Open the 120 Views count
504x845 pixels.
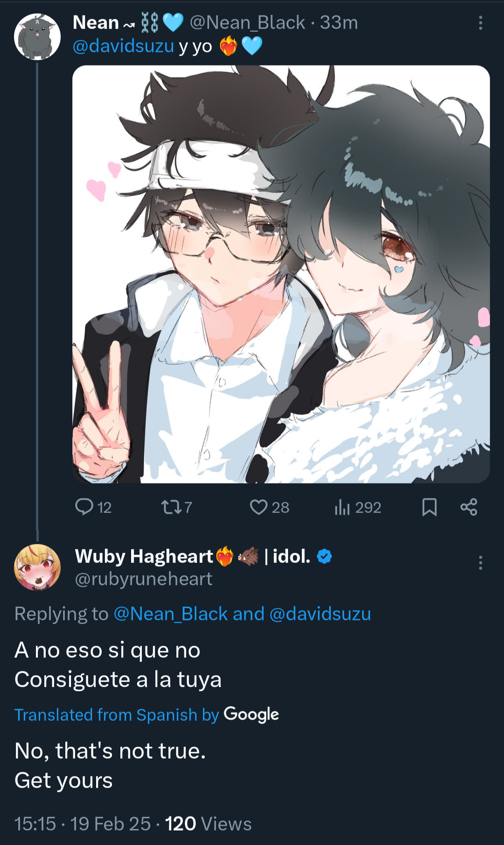tap(208, 824)
